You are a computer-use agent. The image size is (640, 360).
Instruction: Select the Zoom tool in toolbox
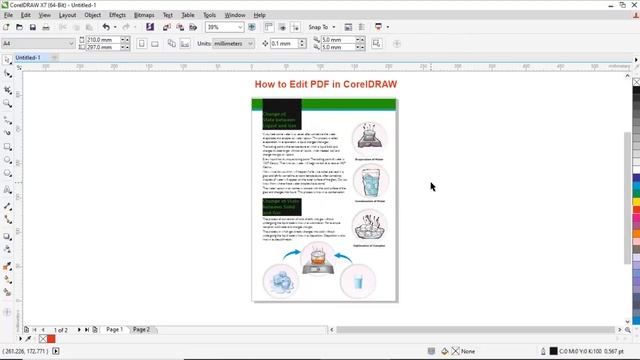(7, 104)
